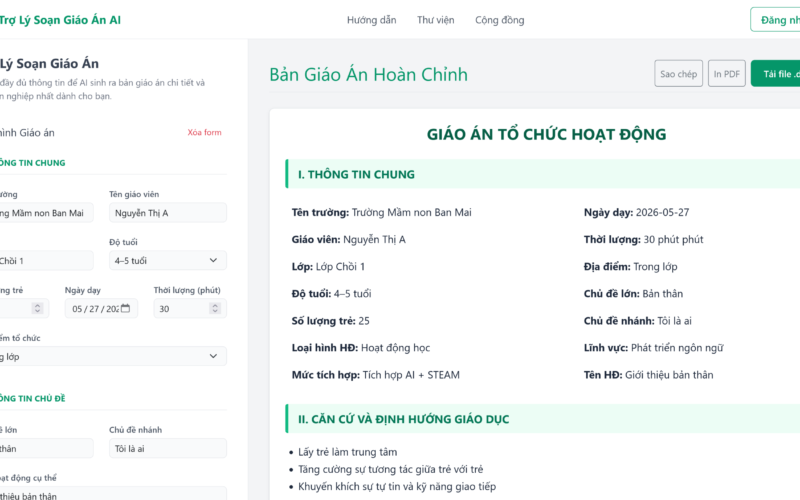Click the Hoạt động cụ thể input field

(x=112, y=494)
